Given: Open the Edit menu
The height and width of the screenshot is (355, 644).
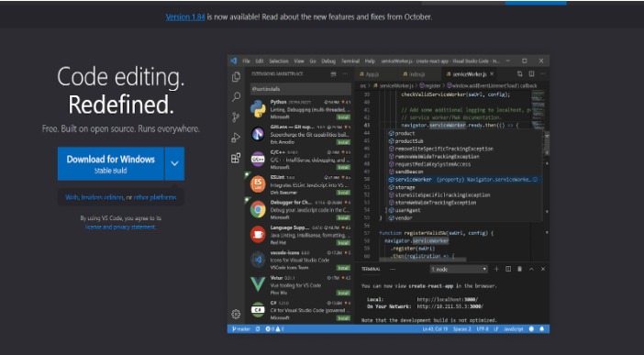Looking at the screenshot, I should pyautogui.click(x=260, y=61).
